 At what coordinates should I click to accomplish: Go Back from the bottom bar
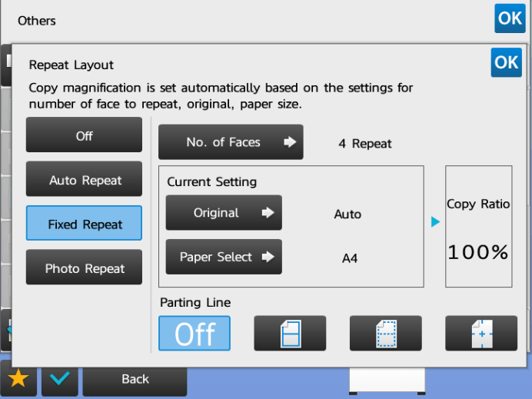(x=135, y=379)
